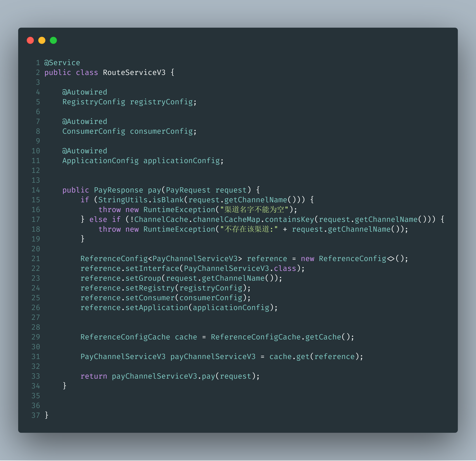Click setApplication call on line 26
476x461 pixels.
[157, 308]
